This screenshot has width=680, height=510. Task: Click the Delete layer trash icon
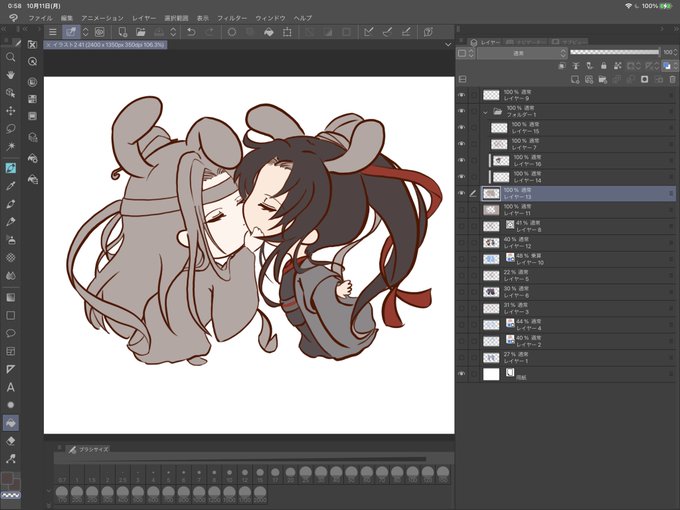coord(672,79)
